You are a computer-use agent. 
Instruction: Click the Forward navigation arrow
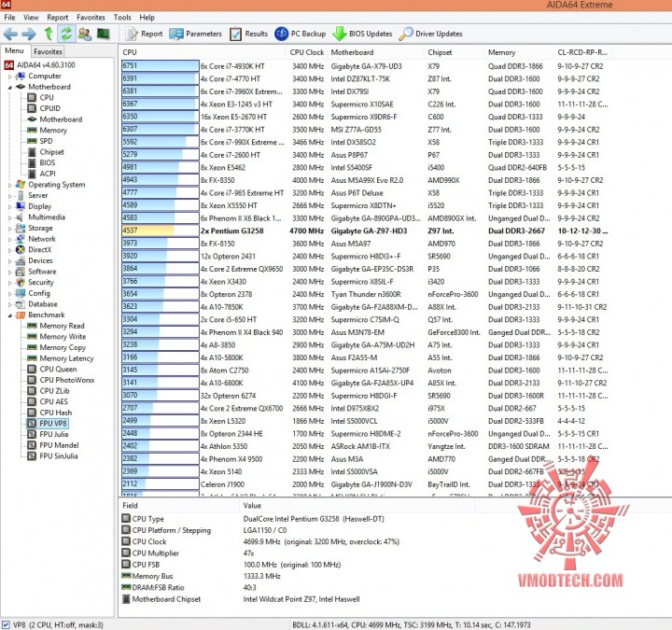coord(29,34)
